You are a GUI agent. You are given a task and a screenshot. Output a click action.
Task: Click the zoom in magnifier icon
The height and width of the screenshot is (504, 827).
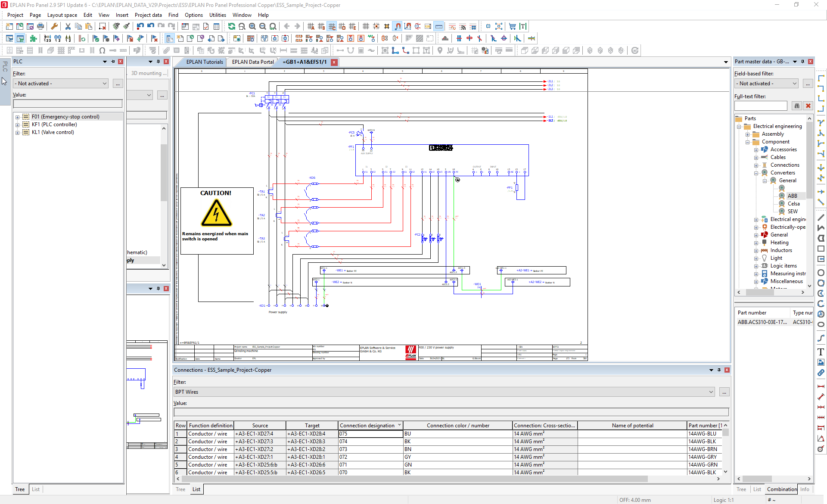(x=252, y=27)
